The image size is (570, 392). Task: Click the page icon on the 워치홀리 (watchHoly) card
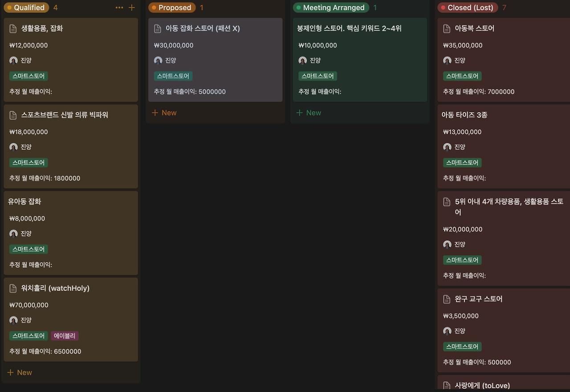pos(12,288)
